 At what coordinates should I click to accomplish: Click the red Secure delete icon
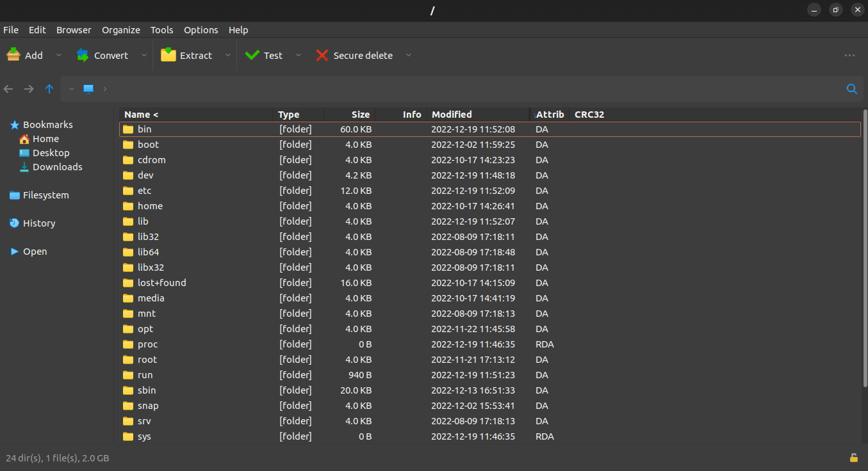coord(322,56)
